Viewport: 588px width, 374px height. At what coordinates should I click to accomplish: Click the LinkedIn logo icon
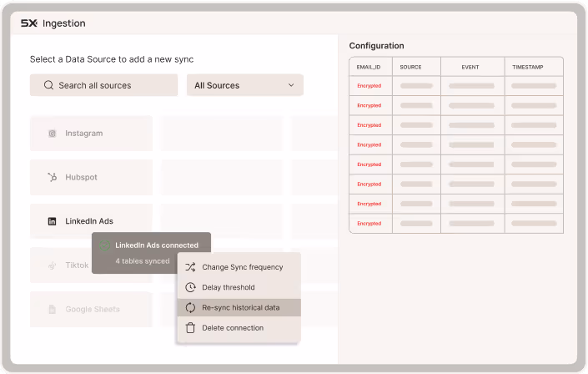pos(52,221)
